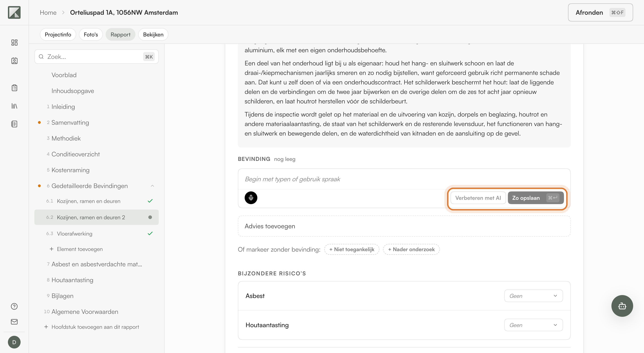
Task: Open Voorblad in the outline
Action: (64, 75)
